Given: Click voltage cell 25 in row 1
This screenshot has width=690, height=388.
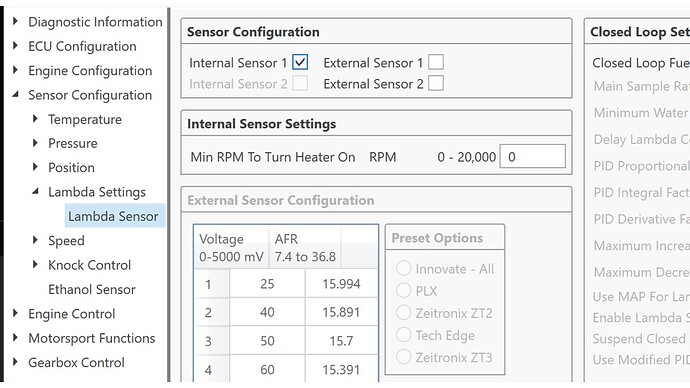Looking at the screenshot, I should click(x=267, y=284).
